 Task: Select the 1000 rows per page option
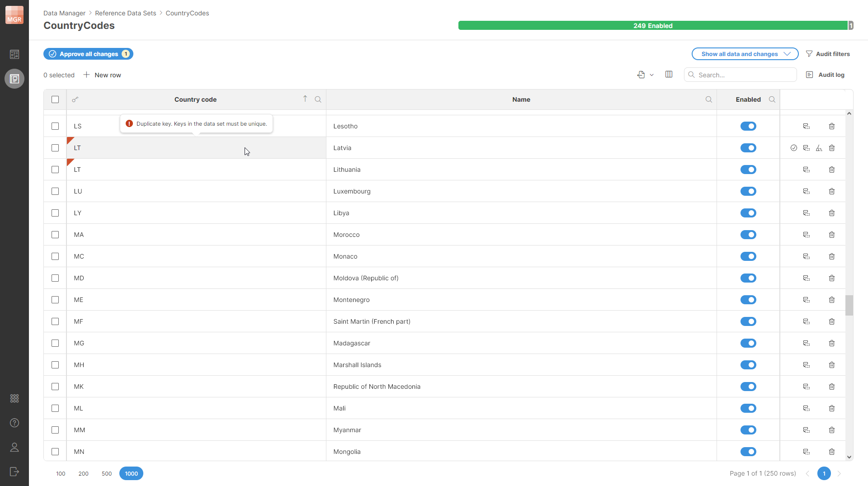pos(131,473)
